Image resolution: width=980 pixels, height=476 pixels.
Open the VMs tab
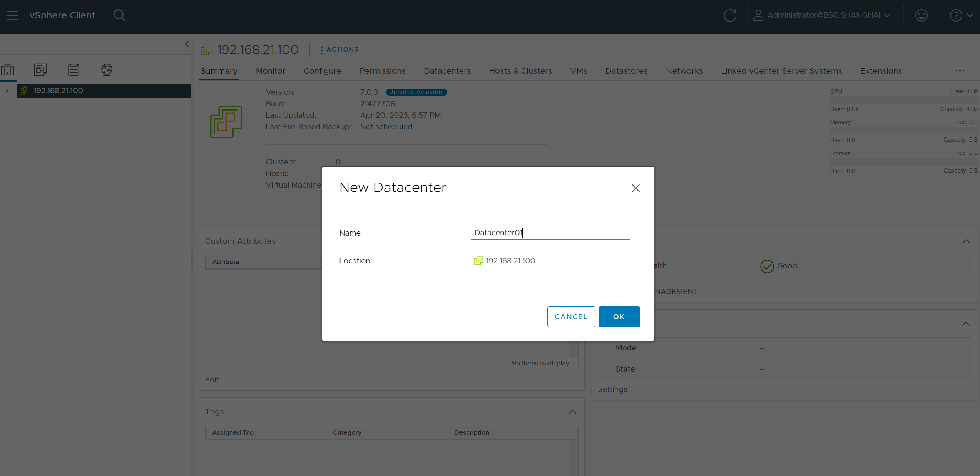click(579, 71)
